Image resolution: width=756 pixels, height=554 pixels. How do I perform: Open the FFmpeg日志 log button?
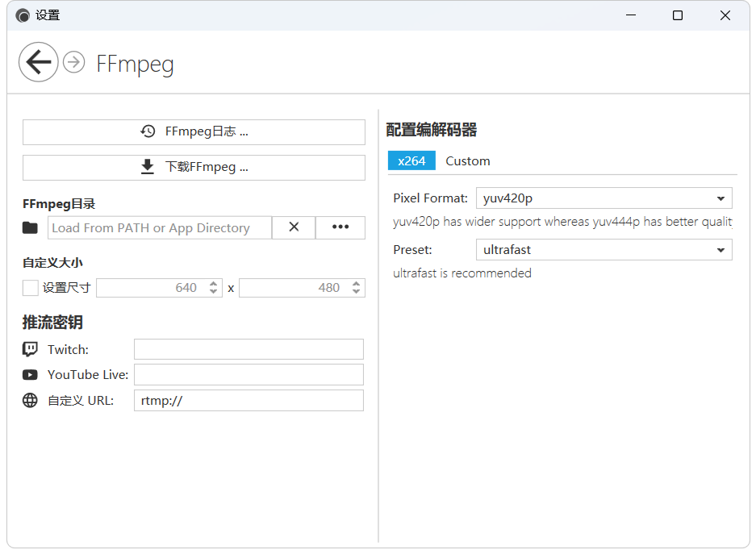click(194, 132)
